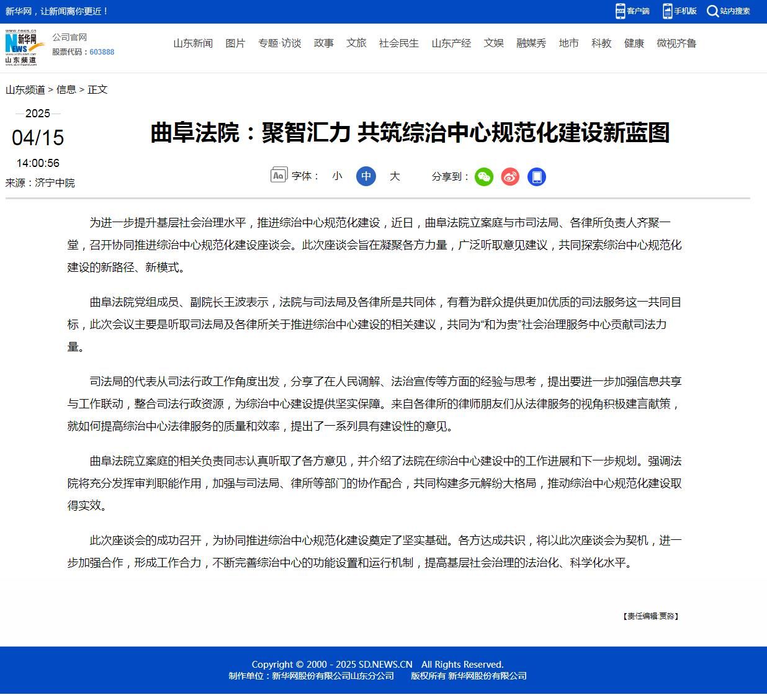Viewport: 767px width, 700px height.
Task: Open the 手机版 phone icon
Action: (667, 11)
